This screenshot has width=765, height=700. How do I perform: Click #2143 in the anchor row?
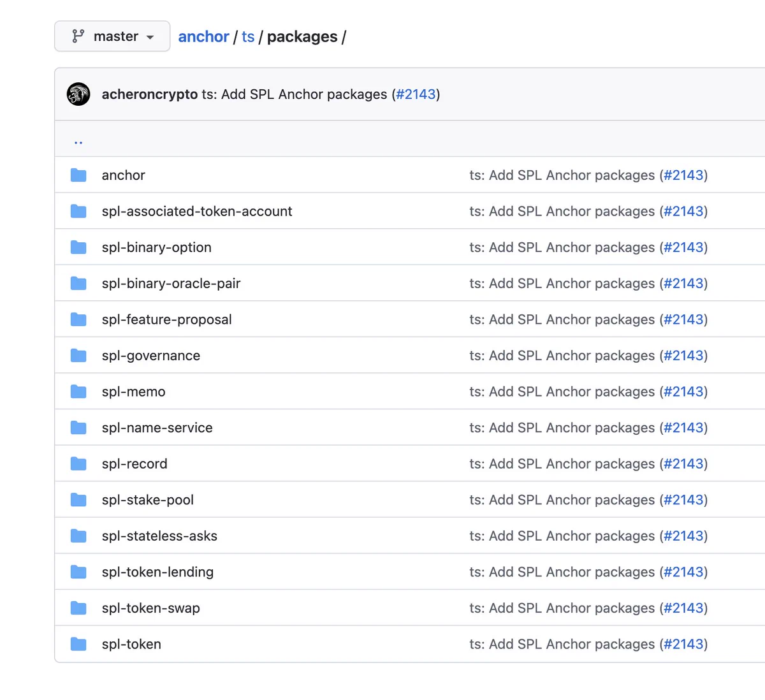click(683, 175)
